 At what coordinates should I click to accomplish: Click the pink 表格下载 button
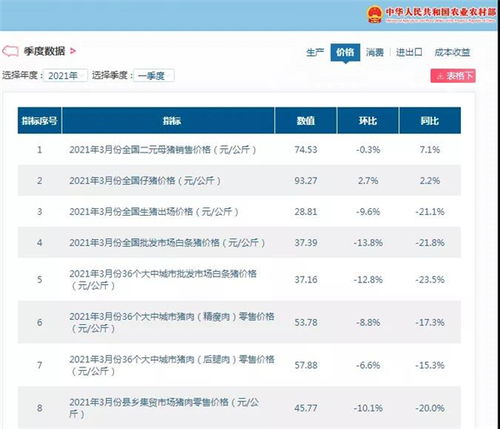coord(453,76)
